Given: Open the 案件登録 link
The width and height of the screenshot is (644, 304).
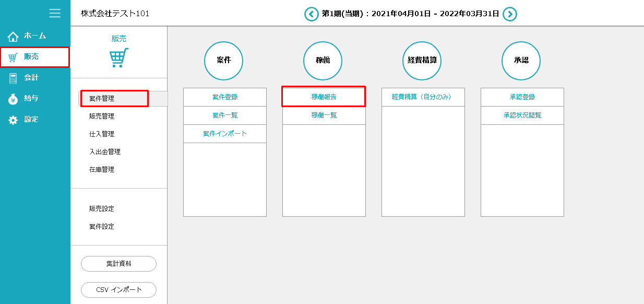Looking at the screenshot, I should [225, 97].
